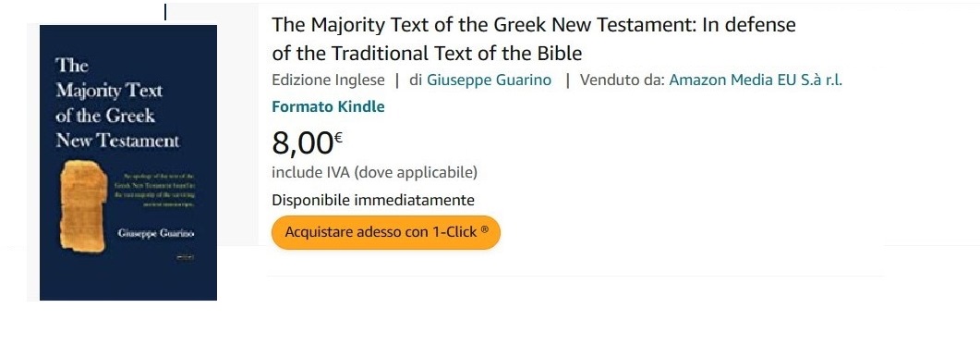Click the registered trademark symbol on 1-Click button
The image size is (980, 345).
[x=484, y=230]
